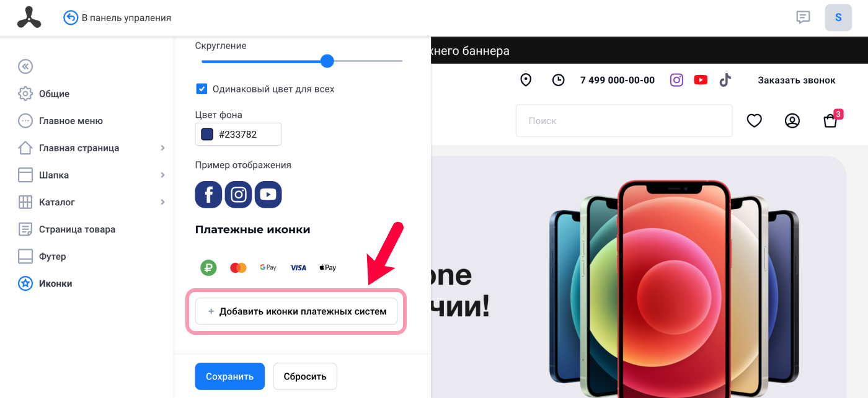Collapse the sidebar with double-chevron icon

25,66
